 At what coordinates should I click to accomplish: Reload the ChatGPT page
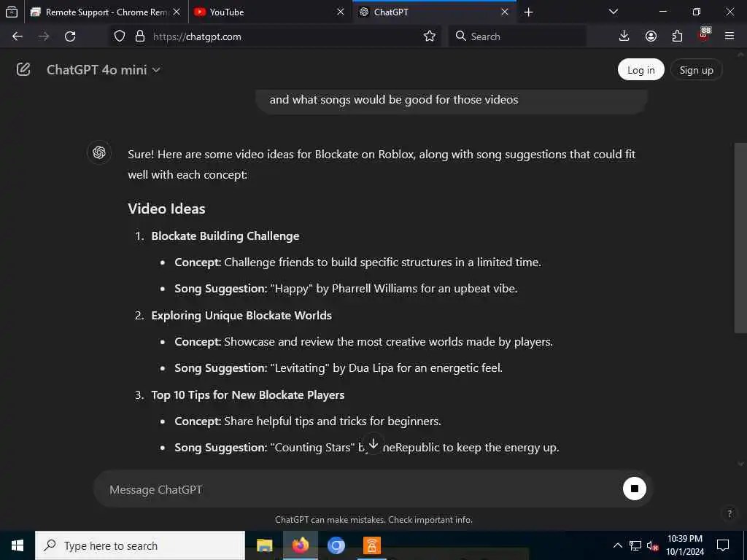(70, 36)
